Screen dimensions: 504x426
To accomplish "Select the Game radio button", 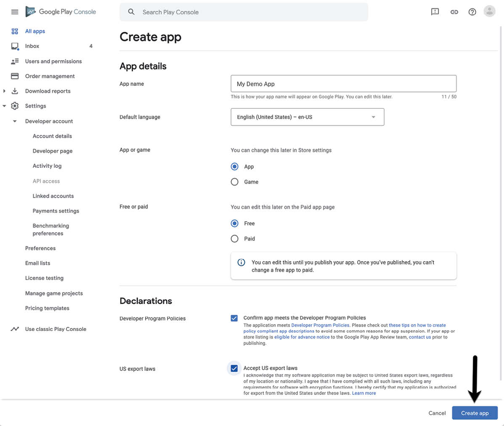I will click(235, 182).
